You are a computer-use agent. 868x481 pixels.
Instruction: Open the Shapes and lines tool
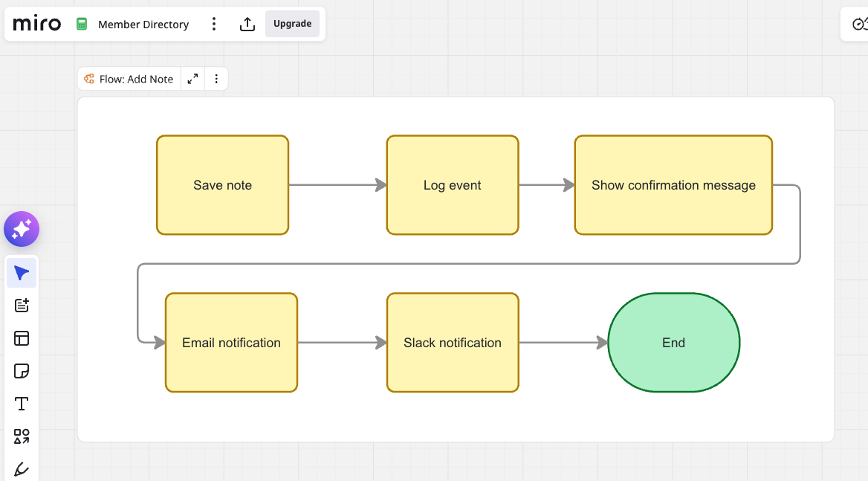click(22, 436)
